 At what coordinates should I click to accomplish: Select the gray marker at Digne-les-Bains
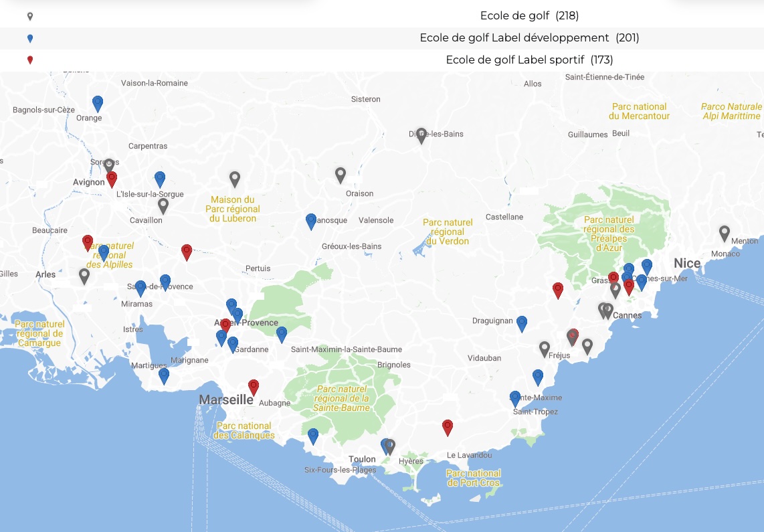click(421, 135)
